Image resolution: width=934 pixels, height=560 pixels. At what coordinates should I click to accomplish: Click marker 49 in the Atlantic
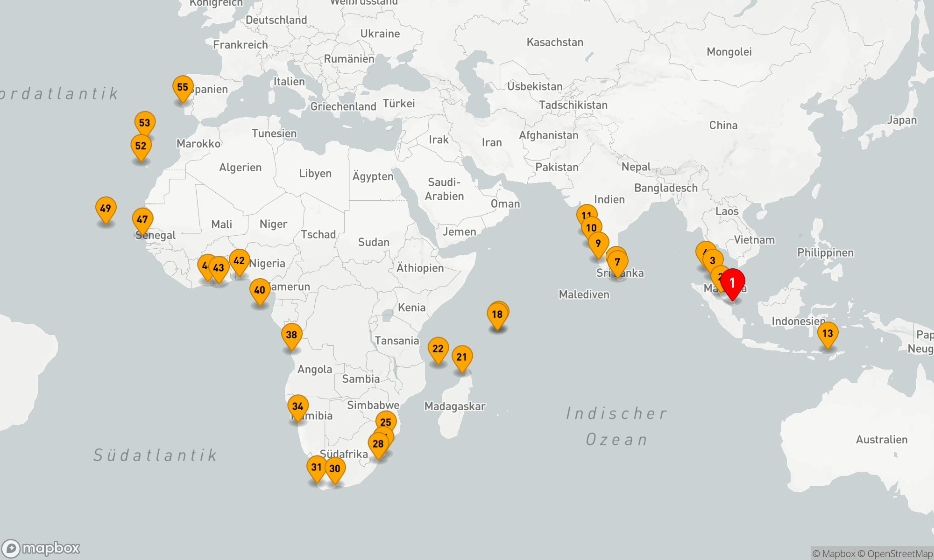[106, 208]
